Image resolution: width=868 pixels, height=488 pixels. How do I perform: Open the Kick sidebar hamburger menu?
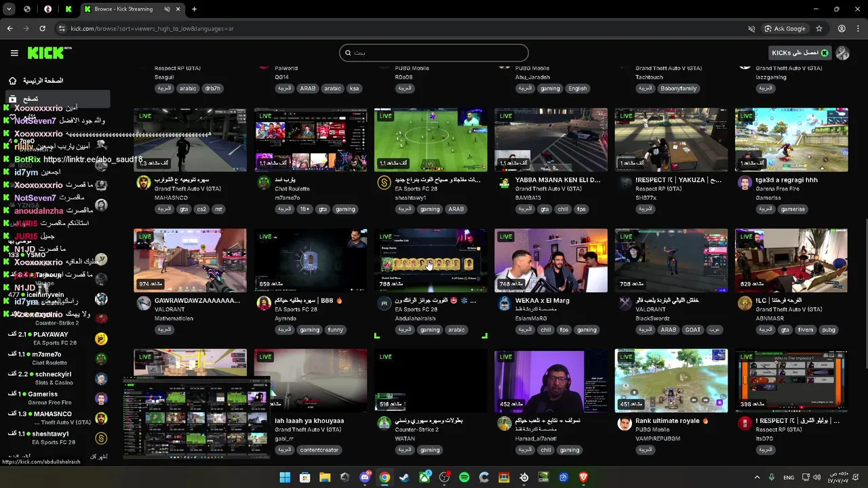(14, 53)
